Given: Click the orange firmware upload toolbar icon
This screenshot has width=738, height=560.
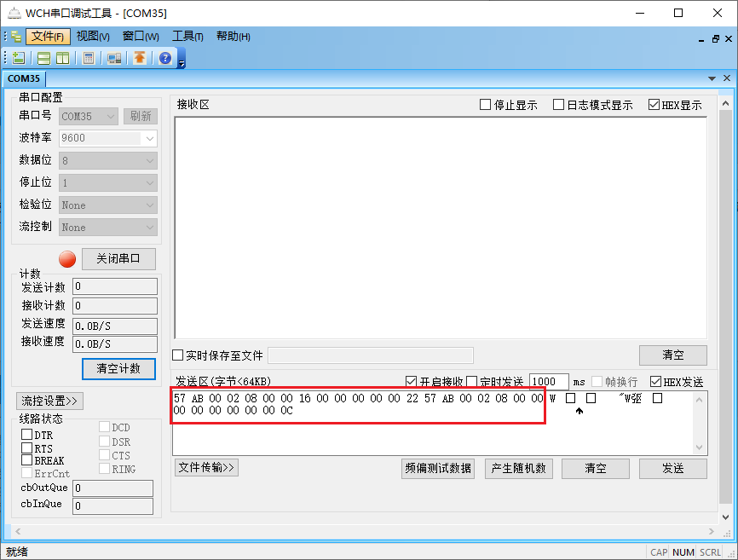Looking at the screenshot, I should pyautogui.click(x=140, y=57).
